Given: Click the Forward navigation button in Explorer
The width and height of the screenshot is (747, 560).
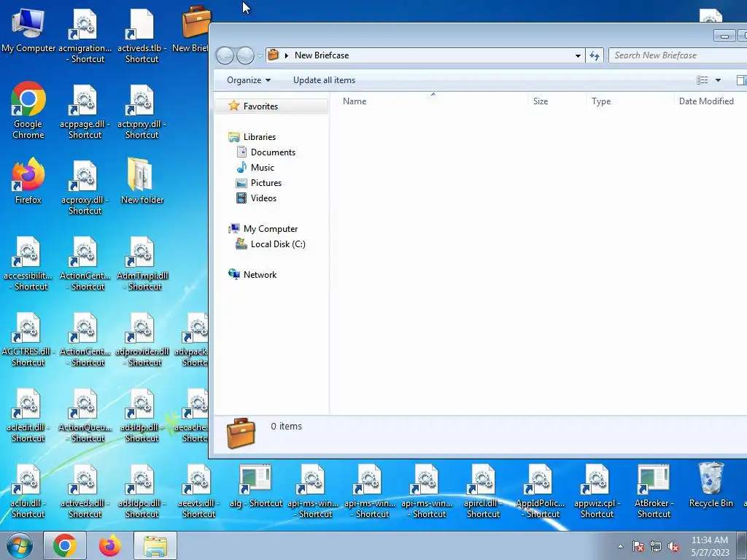Looking at the screenshot, I should pos(245,55).
